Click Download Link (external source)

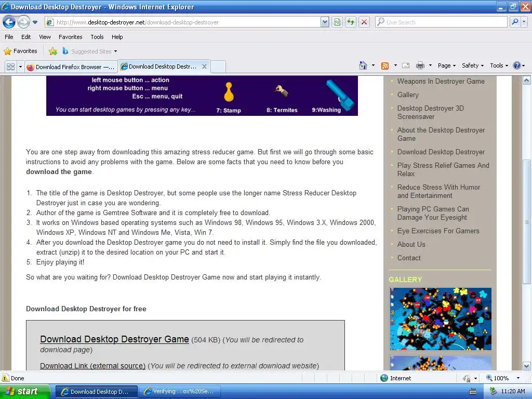click(x=92, y=366)
